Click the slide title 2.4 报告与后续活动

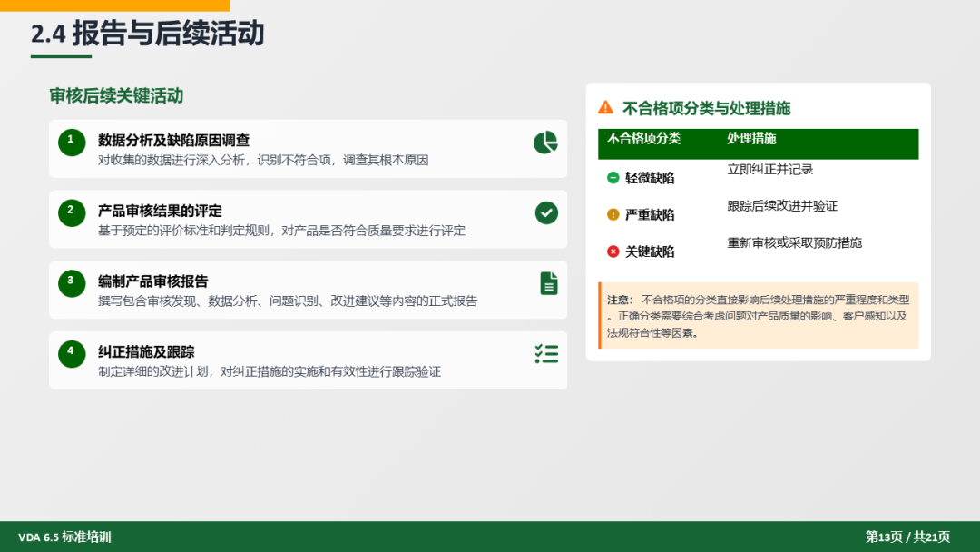click(147, 34)
